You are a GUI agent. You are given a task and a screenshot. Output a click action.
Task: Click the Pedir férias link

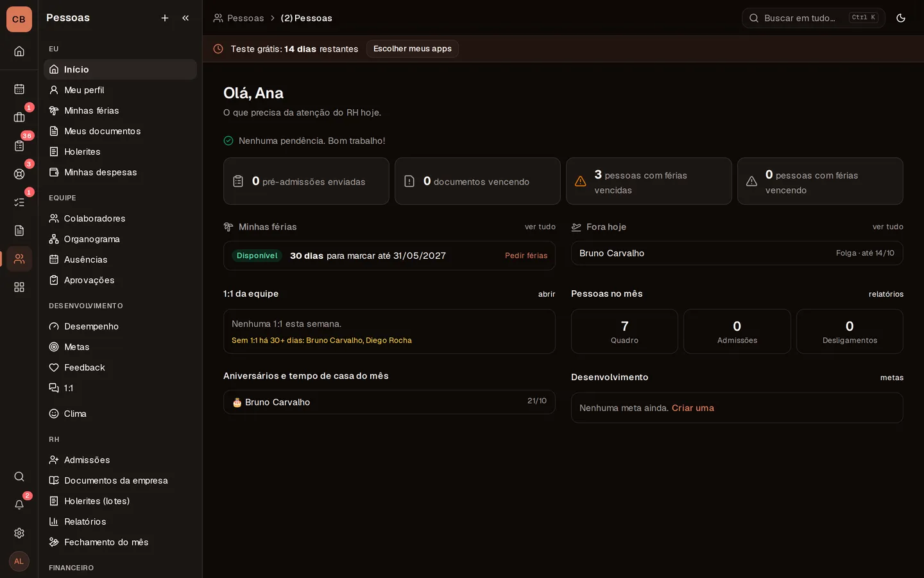[x=526, y=256]
